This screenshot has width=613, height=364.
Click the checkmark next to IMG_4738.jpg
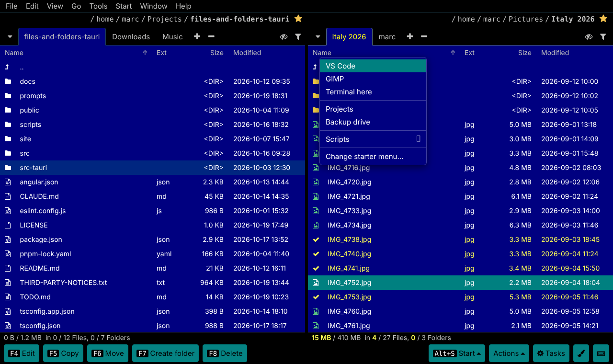click(316, 239)
